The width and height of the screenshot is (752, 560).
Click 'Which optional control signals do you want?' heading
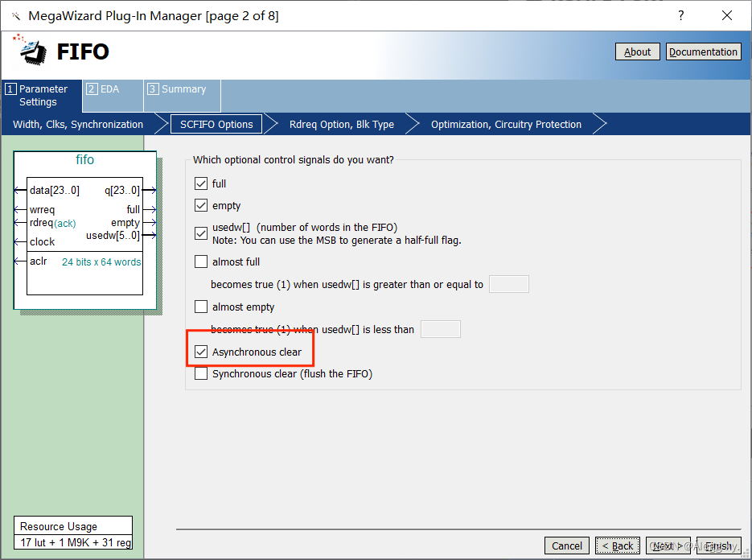pos(293,160)
